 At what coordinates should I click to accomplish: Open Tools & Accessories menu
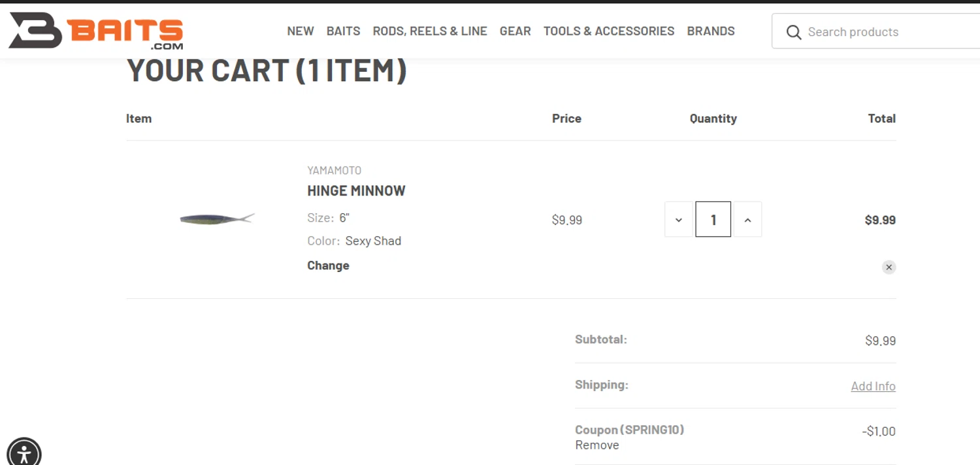click(x=609, y=31)
